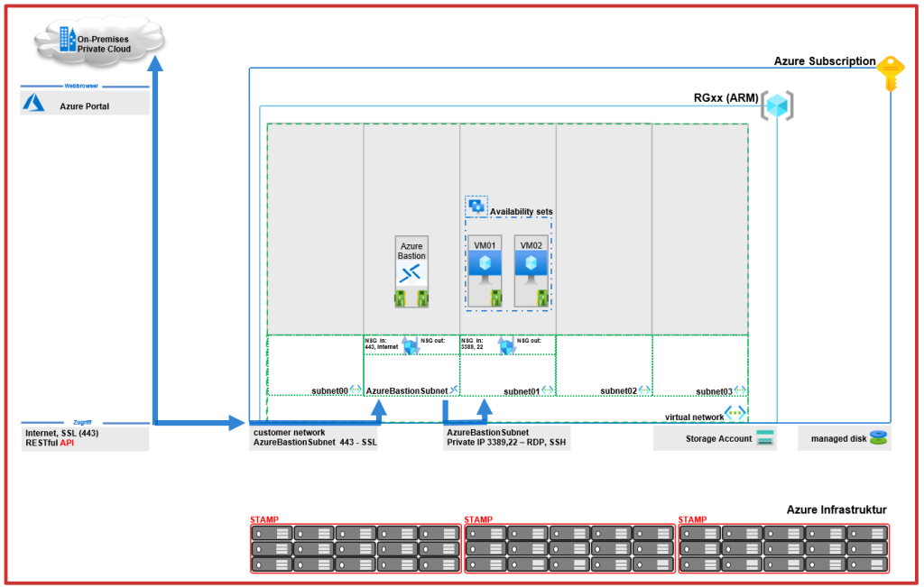
Task: Click the RGxx resource group cube icon
Action: pos(777,106)
